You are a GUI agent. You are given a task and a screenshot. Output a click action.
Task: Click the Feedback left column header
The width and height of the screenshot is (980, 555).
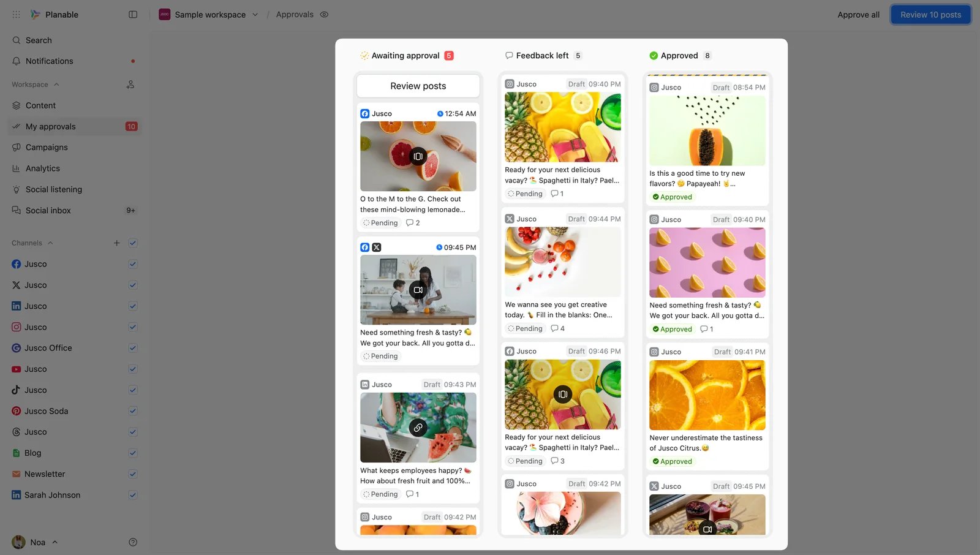[x=543, y=56]
